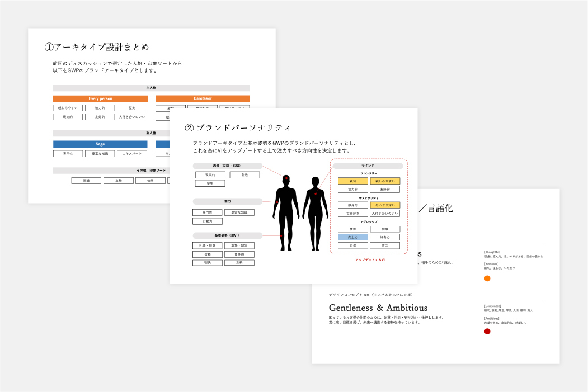This screenshot has height=392, width=588.
Task: Select the "基本姿勢（現VI）" category pill
Action: pos(227,235)
